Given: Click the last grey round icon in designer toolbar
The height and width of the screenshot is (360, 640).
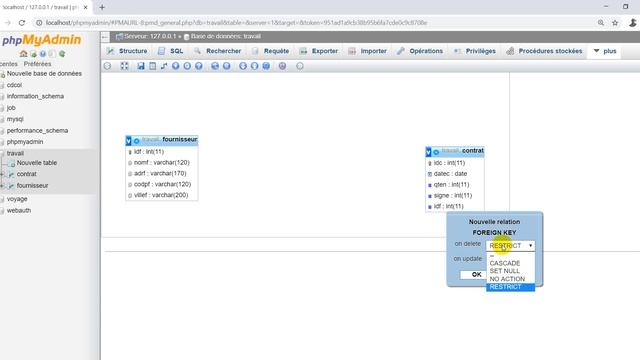Looking at the screenshot, I should [300, 66].
